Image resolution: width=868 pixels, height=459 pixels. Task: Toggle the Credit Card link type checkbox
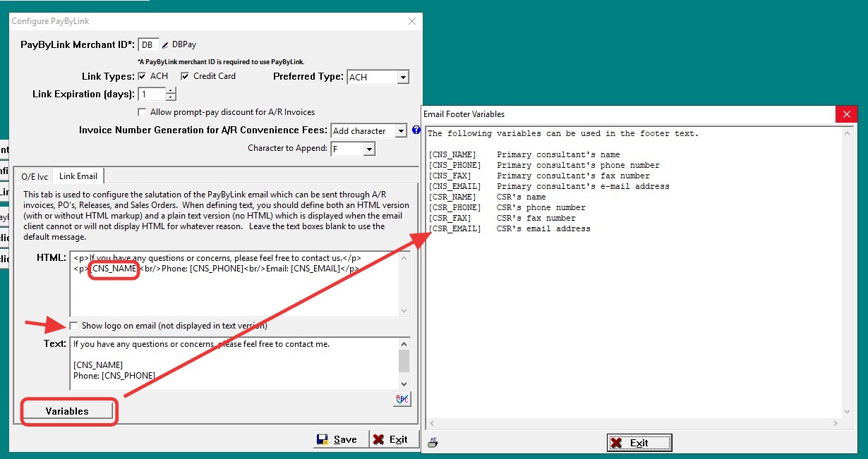click(185, 76)
